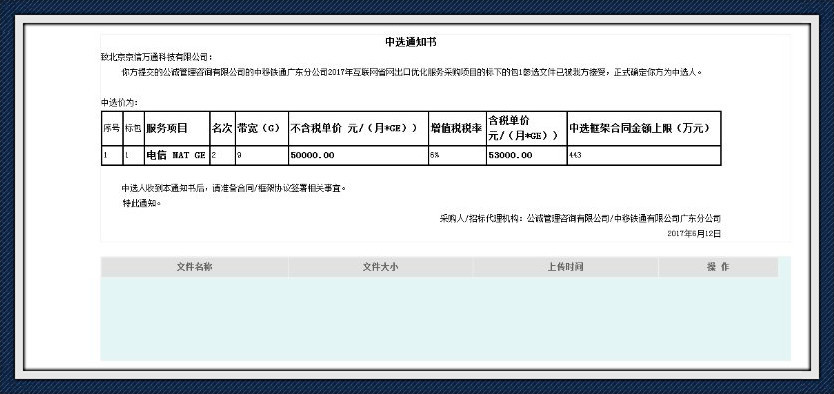The image size is (834, 394).
Task: Click the bandwidth value under 带宽 (G)
Action: [x=262, y=155]
